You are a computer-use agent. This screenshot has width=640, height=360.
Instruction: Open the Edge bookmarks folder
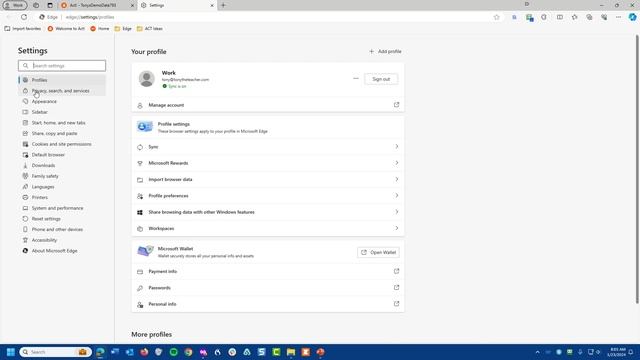[x=123, y=29]
